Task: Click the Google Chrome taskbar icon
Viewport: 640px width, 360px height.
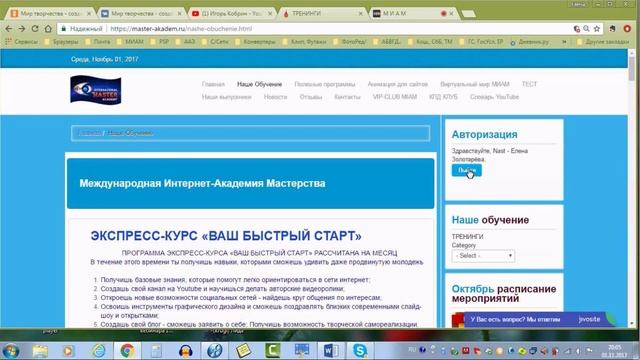Action: [x=127, y=351]
